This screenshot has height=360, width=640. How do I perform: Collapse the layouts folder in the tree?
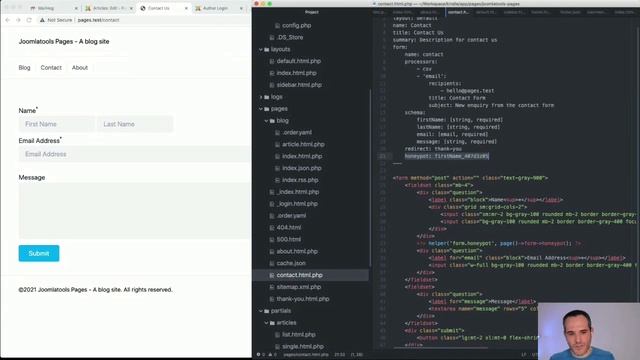[261, 49]
